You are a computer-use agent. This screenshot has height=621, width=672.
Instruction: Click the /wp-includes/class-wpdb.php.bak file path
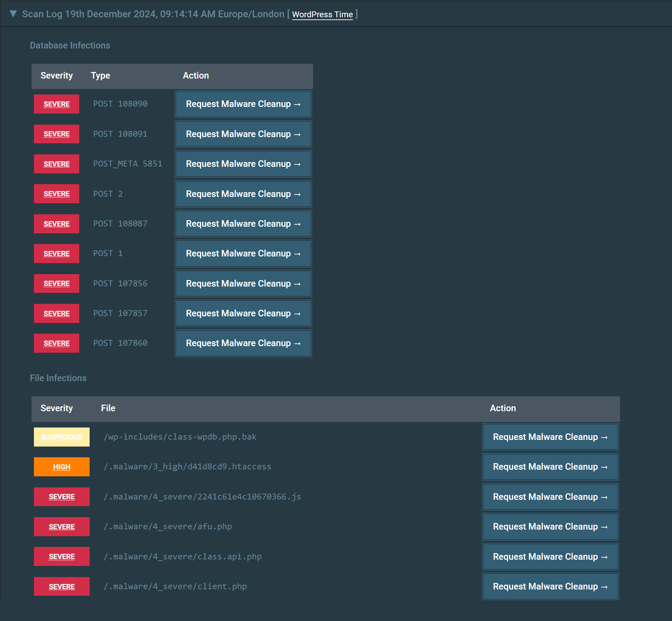click(x=180, y=437)
